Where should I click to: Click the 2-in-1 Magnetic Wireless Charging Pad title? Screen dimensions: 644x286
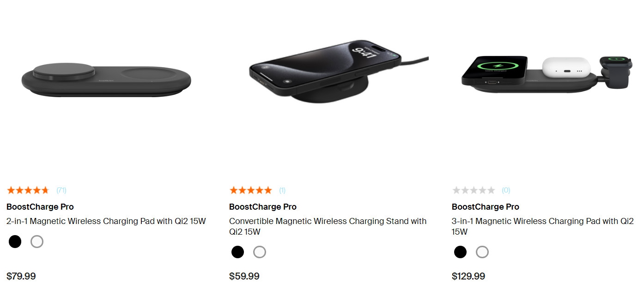[x=106, y=221]
